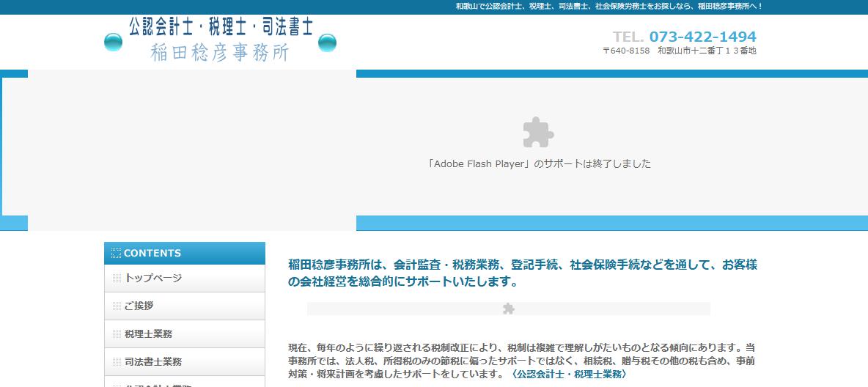This screenshot has width=868, height=387.
Task: Follow the 〈公認会計士・税理士業務〉 link
Action: point(568,374)
